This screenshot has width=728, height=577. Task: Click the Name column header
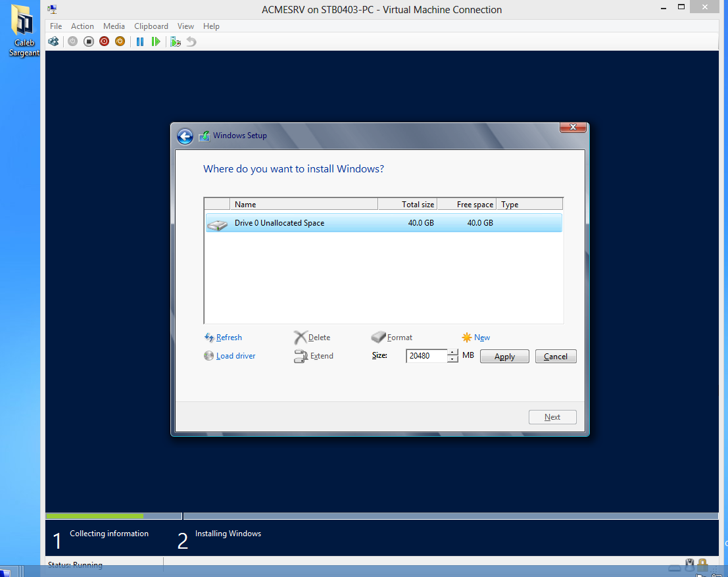[x=304, y=205]
